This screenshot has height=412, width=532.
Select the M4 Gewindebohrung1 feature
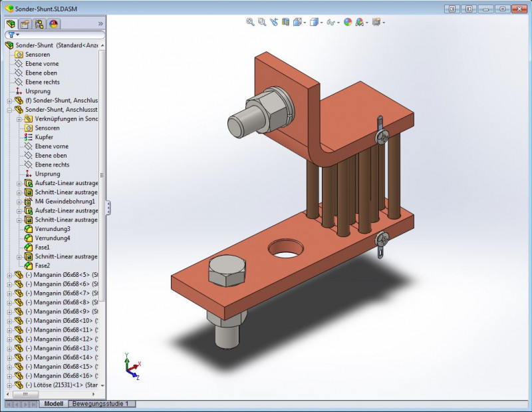[x=65, y=201]
